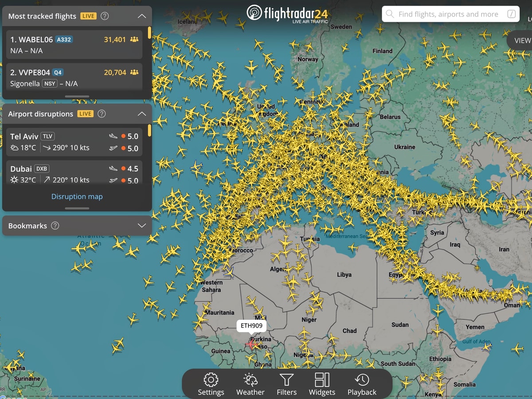Open the Playback history tool
Viewport: 532px width, 399px height.
(x=362, y=384)
